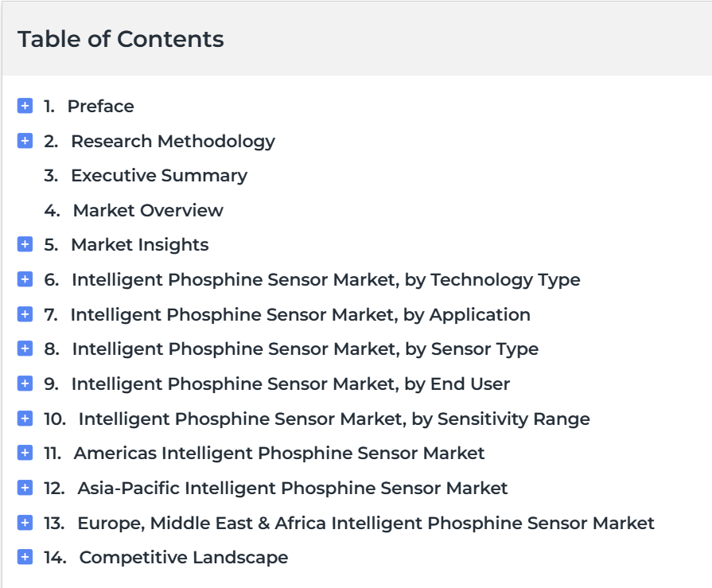The height and width of the screenshot is (588, 712).
Task: Click plus icon next to by End User
Action: 25,384
